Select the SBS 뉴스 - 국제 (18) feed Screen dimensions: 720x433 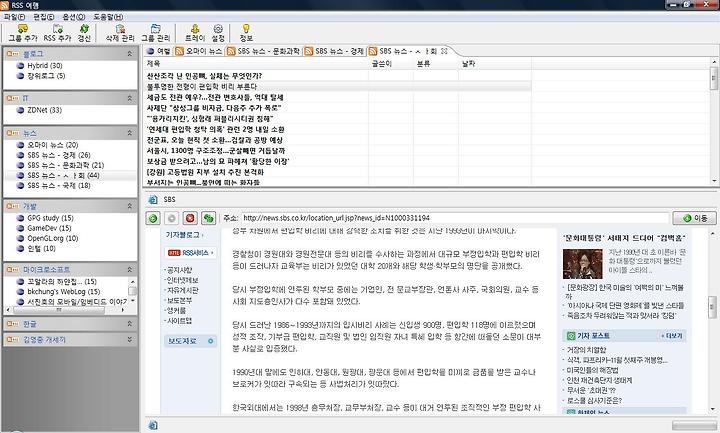click(58, 186)
